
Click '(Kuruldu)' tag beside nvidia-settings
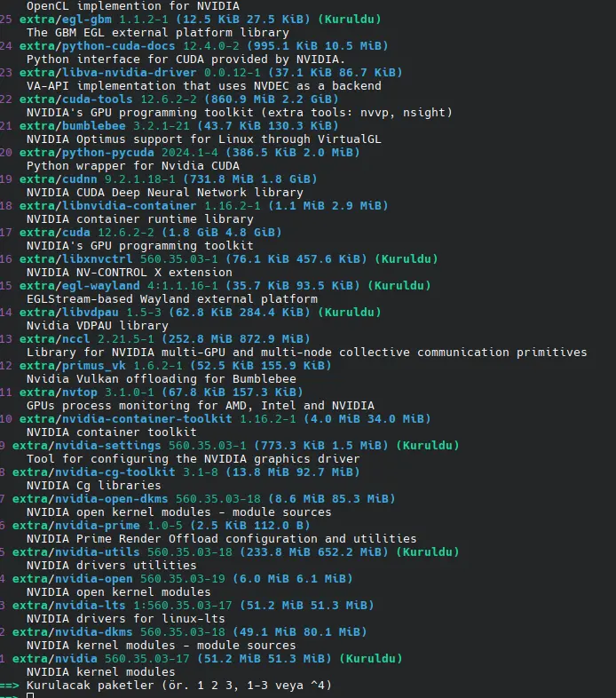tap(428, 447)
